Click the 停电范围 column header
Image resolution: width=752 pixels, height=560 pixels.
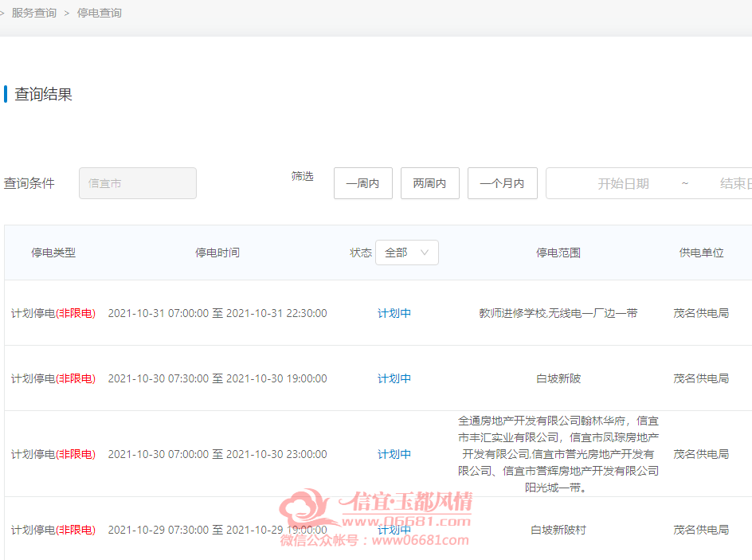(558, 253)
